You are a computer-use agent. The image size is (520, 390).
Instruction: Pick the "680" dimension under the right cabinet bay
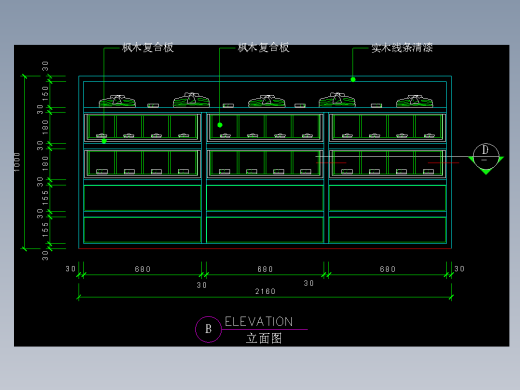387,269
